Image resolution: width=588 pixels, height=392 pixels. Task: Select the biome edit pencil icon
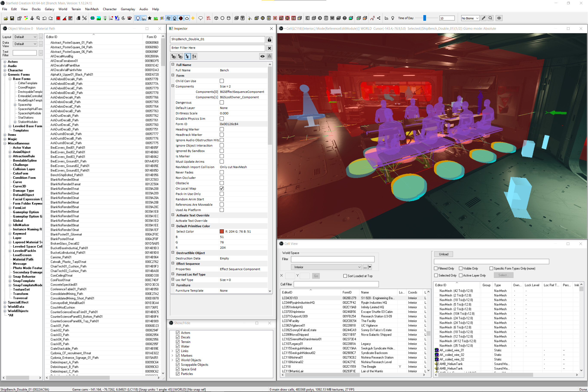click(484, 18)
